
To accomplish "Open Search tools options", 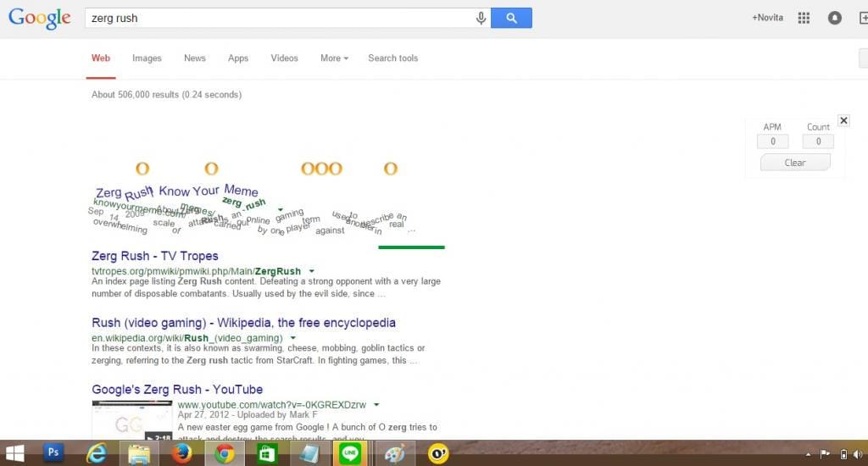I will click(392, 58).
